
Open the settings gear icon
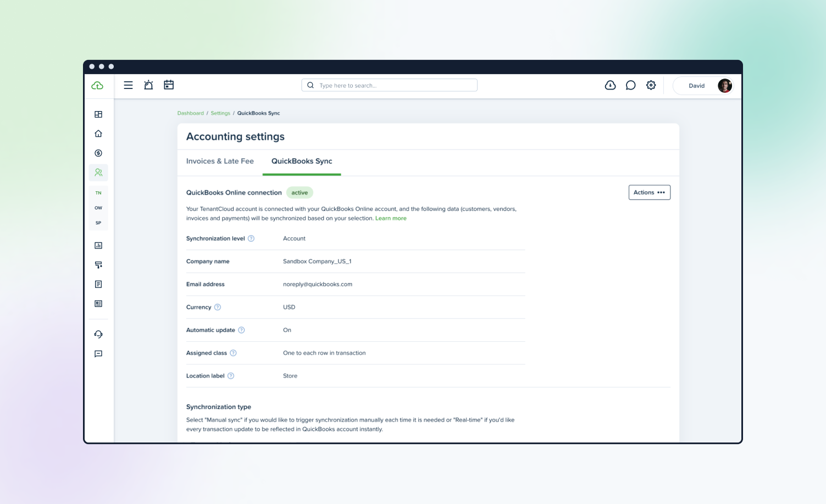(x=651, y=85)
